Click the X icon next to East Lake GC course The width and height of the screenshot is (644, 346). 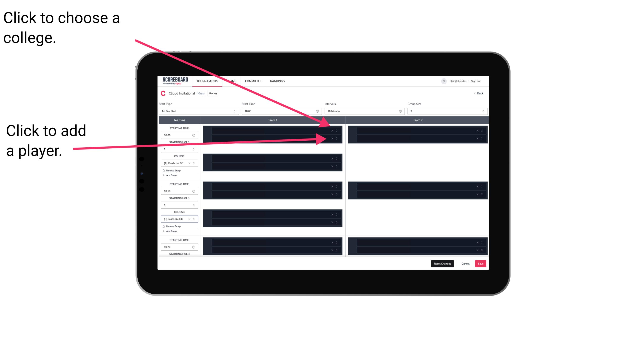pos(190,219)
